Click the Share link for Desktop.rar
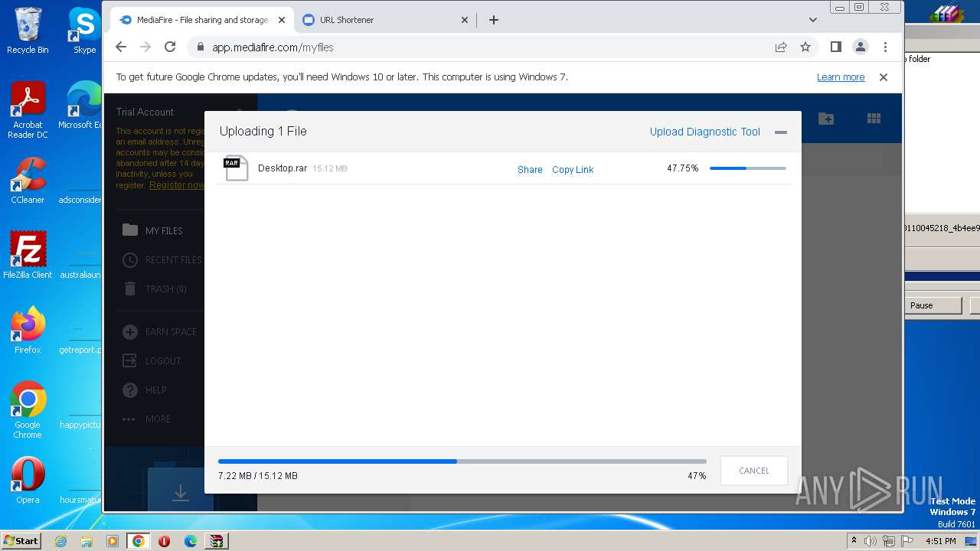 click(x=530, y=170)
